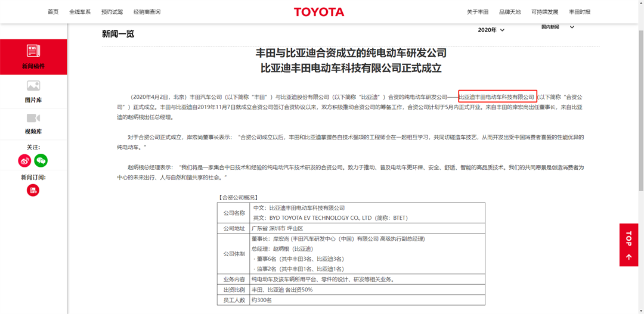Screen dimensions: 644x314
Task: Expand the 国内新闻 category dropdown
Action: tap(558, 27)
